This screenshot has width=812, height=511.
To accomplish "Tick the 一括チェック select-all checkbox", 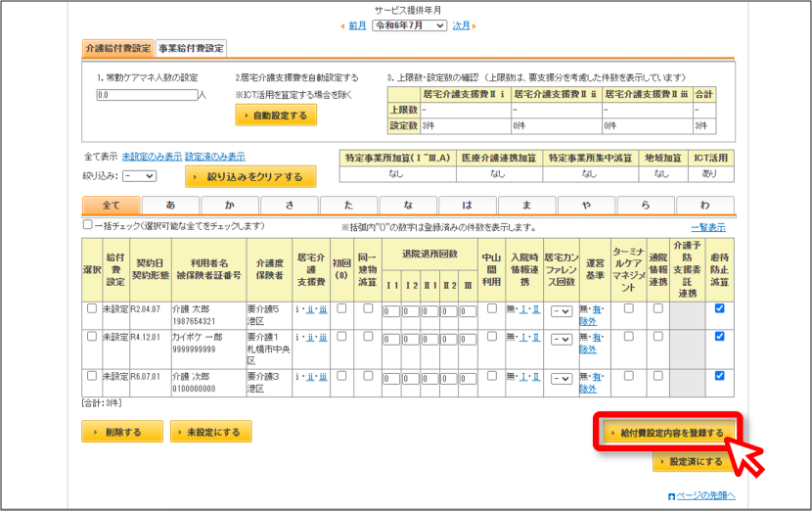I will pos(87,225).
